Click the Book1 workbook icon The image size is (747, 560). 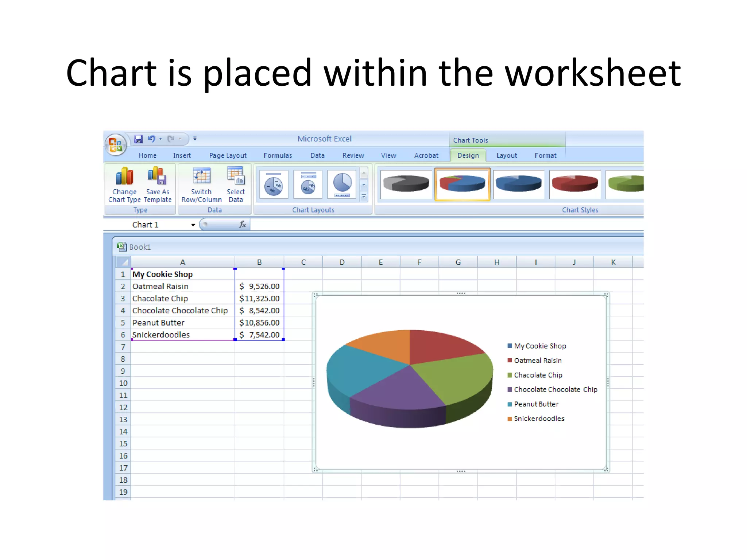tap(121, 247)
